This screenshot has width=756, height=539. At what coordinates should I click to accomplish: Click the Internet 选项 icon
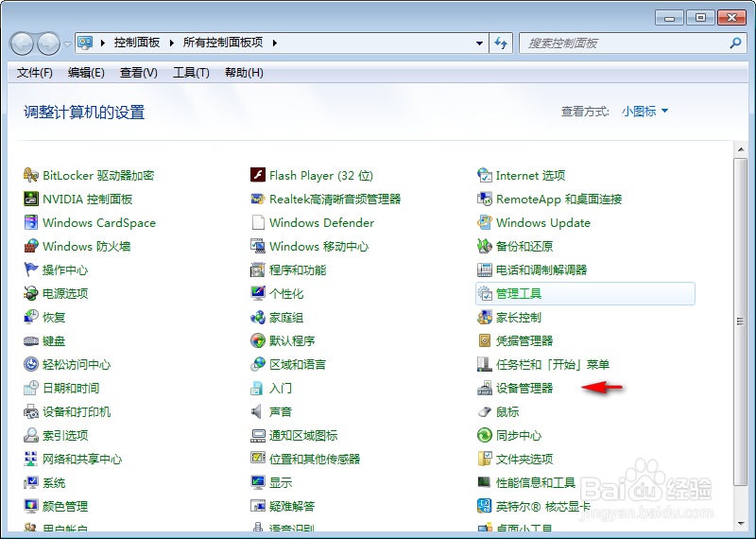point(485,175)
